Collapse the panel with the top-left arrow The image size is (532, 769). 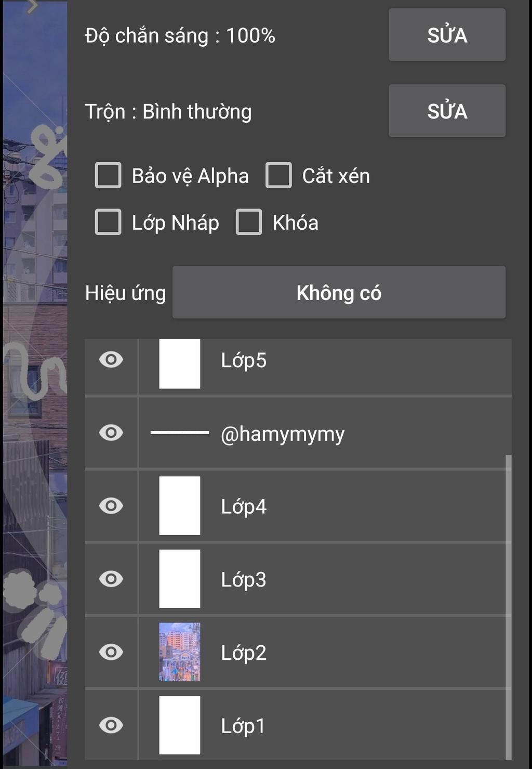click(32, 6)
